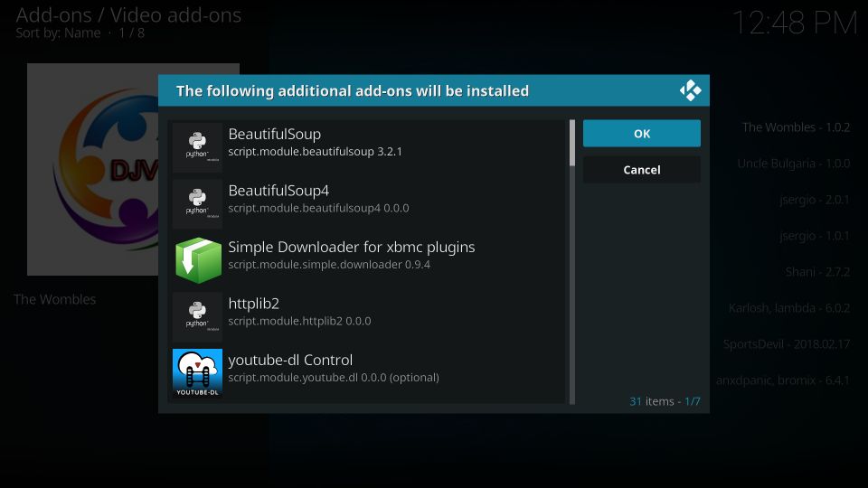Click the add-on list vertical scrollbar
Image resolution: width=868 pixels, height=488 pixels.
click(x=571, y=262)
